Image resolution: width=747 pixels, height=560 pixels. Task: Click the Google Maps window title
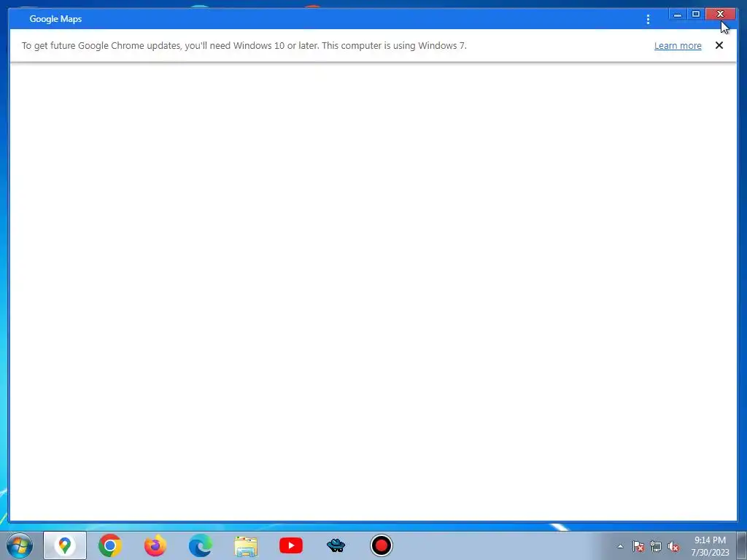tap(55, 19)
